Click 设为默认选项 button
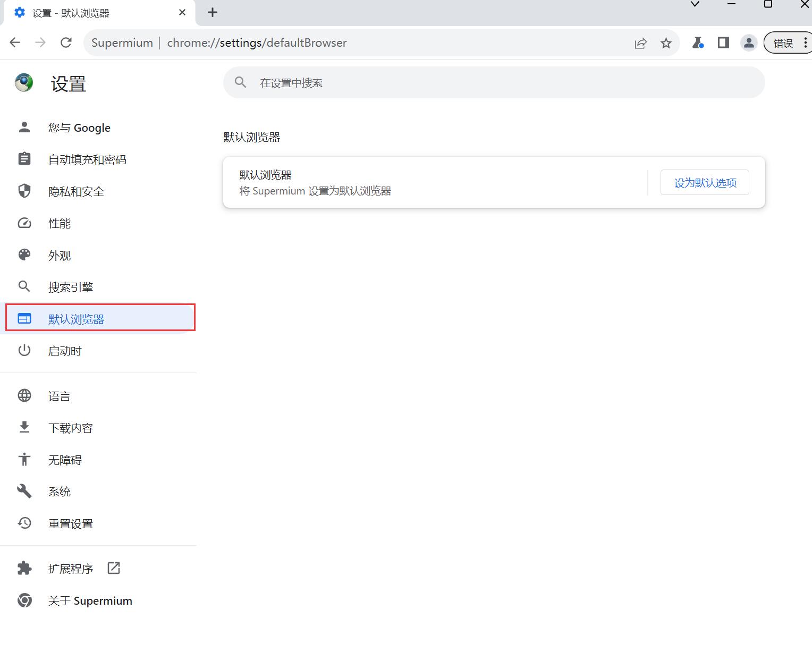Viewport: 812px width, 652px height. (x=705, y=183)
